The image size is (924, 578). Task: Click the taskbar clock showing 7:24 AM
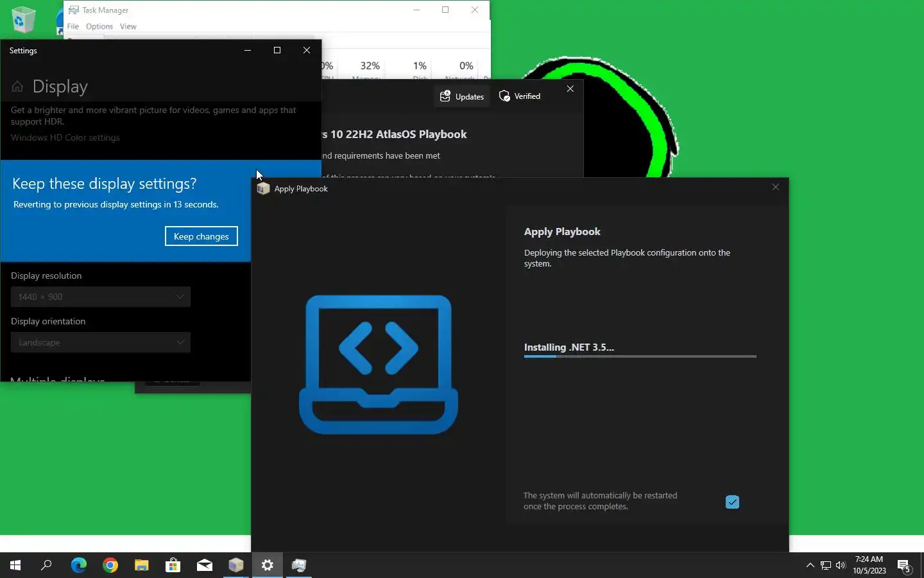[x=869, y=565]
